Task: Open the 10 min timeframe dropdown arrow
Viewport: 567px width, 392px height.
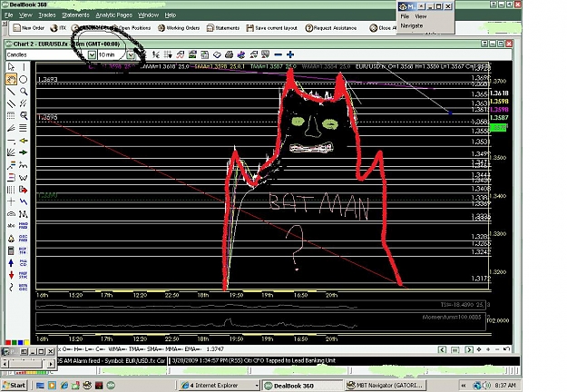Action: coord(131,54)
